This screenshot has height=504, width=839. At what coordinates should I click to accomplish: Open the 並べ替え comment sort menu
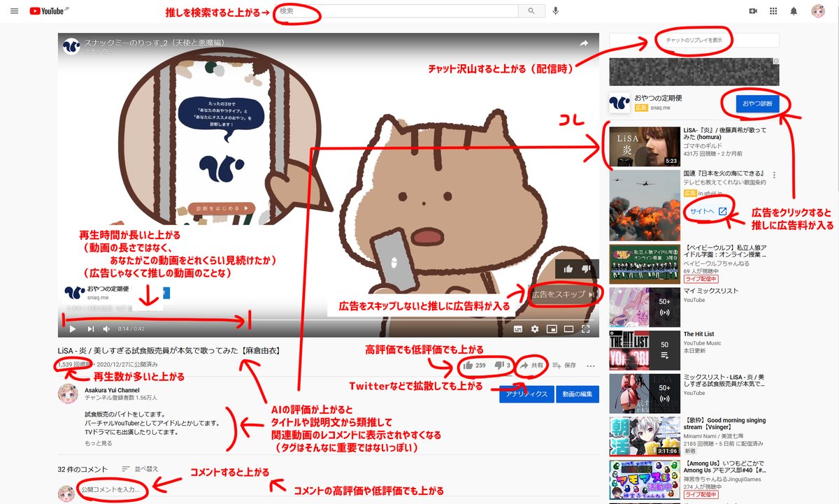pos(140,469)
